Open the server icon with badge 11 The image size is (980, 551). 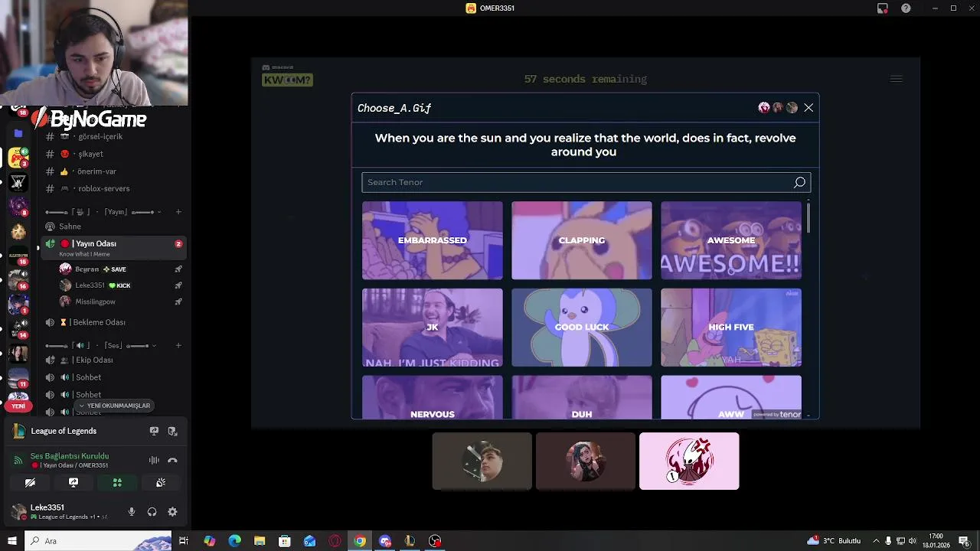click(18, 377)
